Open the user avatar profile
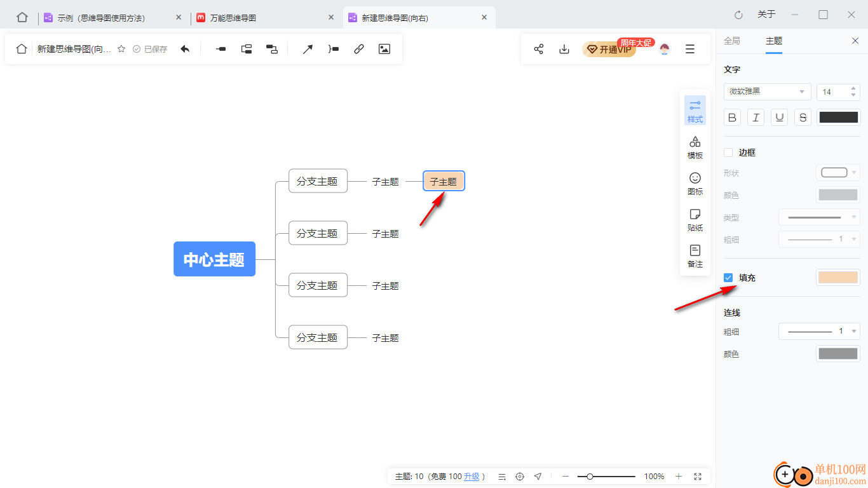This screenshot has width=868, height=488. click(665, 49)
